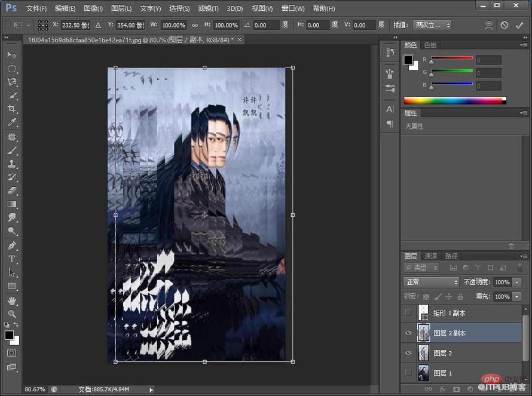
Task: Select the Lasso tool
Action: tap(12, 82)
